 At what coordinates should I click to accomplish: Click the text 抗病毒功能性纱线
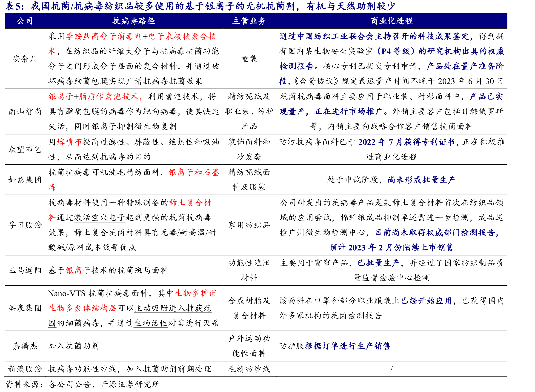[82, 369]
